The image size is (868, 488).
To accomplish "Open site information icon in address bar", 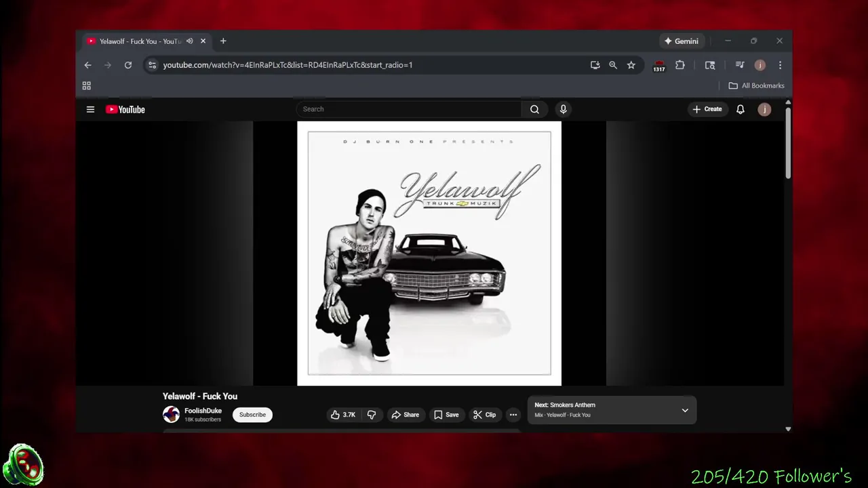I will 152,65.
